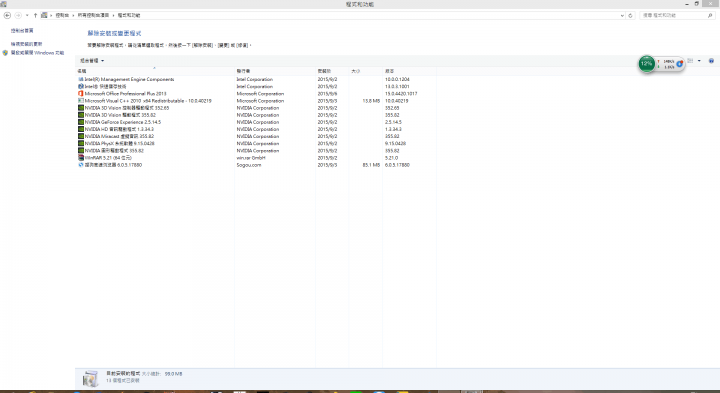Click the WinRAR 5.21 program icon
This screenshot has height=393, width=720.
pyautogui.click(x=81, y=157)
